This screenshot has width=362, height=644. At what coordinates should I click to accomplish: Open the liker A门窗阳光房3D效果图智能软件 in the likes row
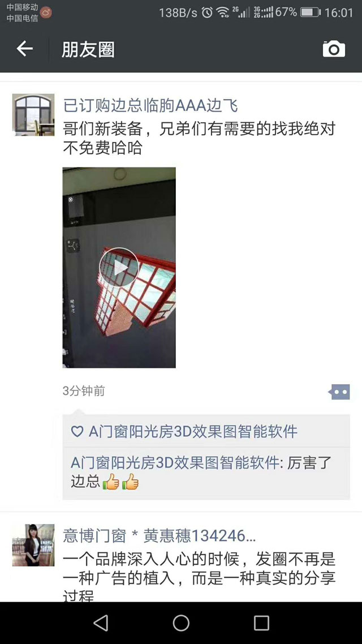193,431
